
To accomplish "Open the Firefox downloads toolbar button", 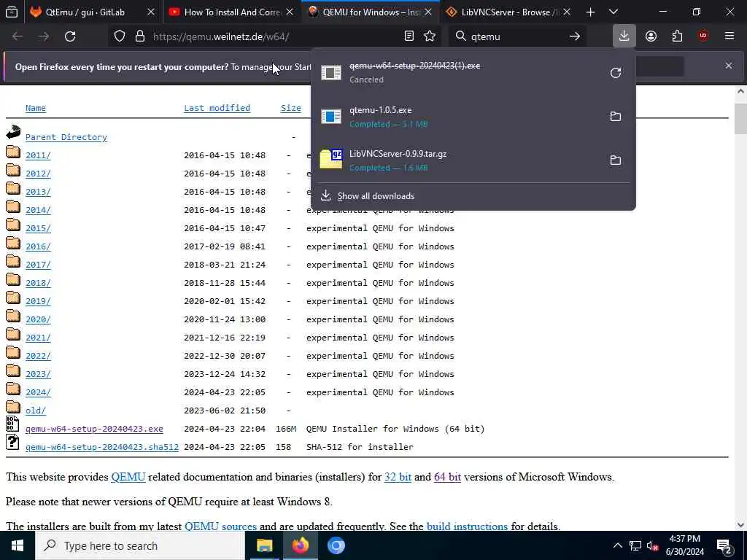I will point(624,36).
